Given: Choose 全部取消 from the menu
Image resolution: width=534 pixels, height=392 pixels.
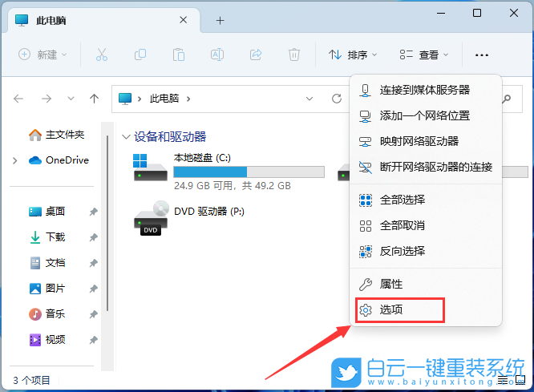Looking at the screenshot, I should coord(426,225).
